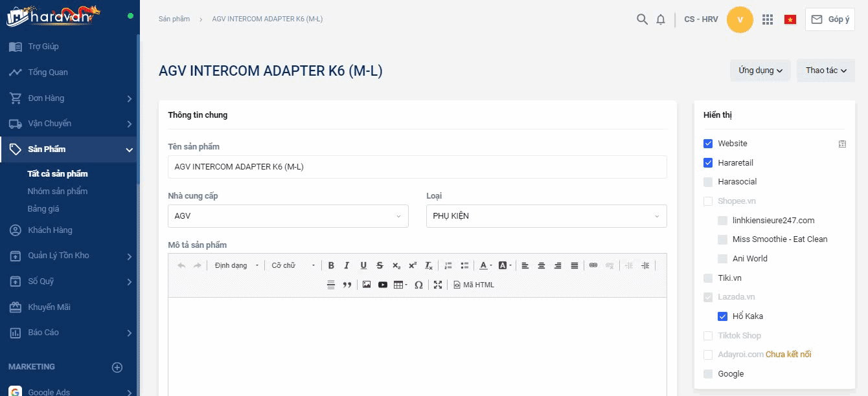This screenshot has width=868, height=396.
Task: Open the apps grid icon
Action: pyautogui.click(x=768, y=19)
